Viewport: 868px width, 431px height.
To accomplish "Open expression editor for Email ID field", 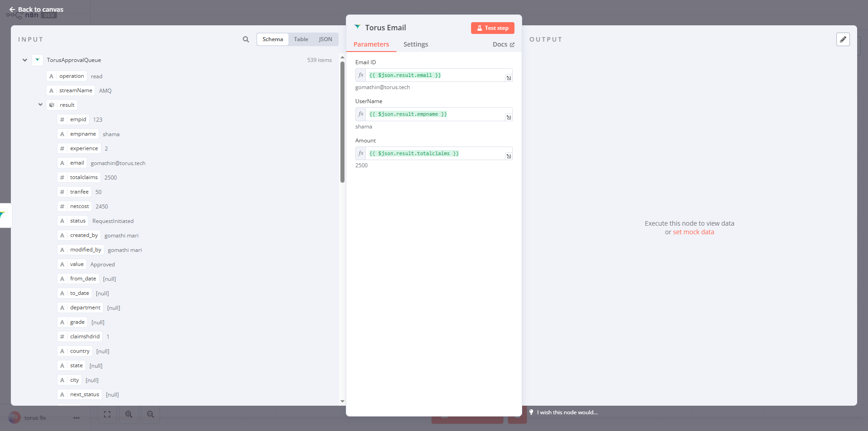I will coord(509,78).
